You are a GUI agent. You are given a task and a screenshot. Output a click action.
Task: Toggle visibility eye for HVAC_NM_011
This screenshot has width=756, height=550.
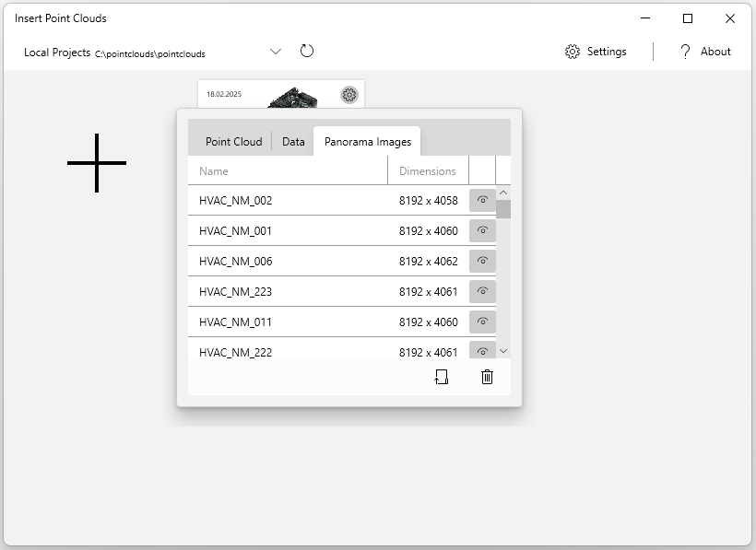click(482, 322)
